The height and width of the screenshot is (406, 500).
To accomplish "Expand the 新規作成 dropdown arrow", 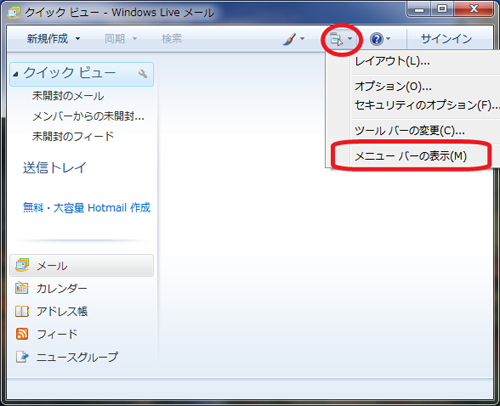I will pyautogui.click(x=78, y=39).
